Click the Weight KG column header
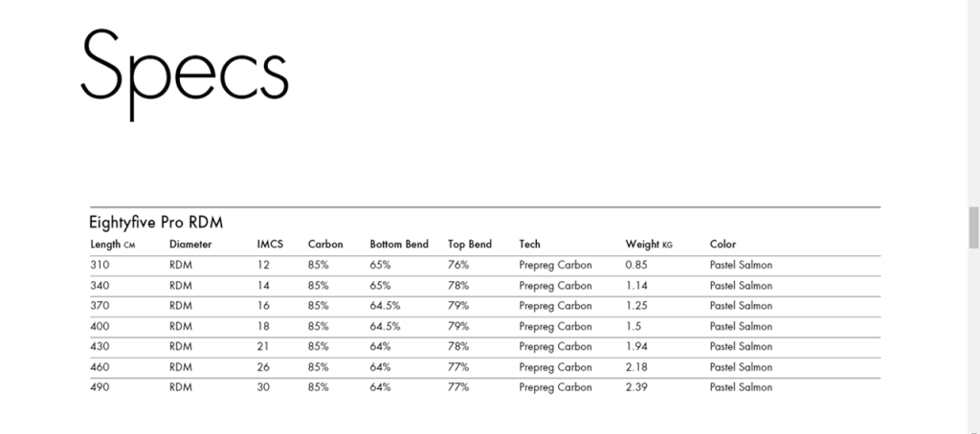This screenshot has width=980, height=434. (649, 245)
